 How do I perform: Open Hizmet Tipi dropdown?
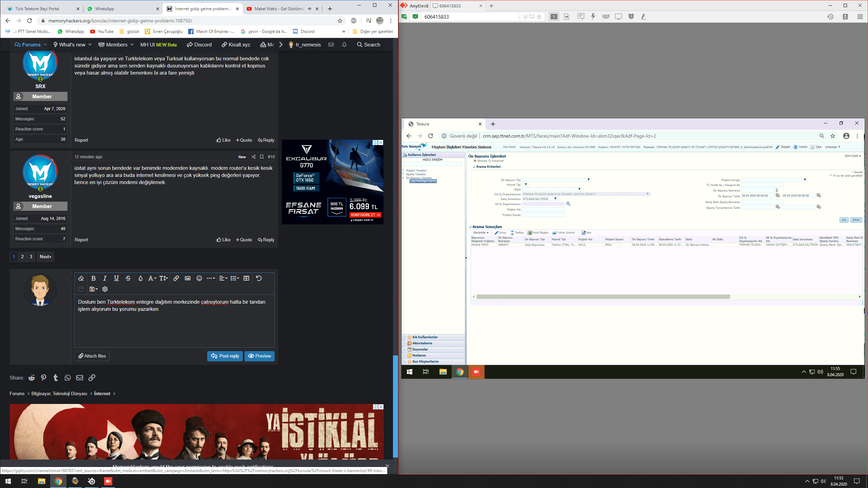tap(526, 184)
